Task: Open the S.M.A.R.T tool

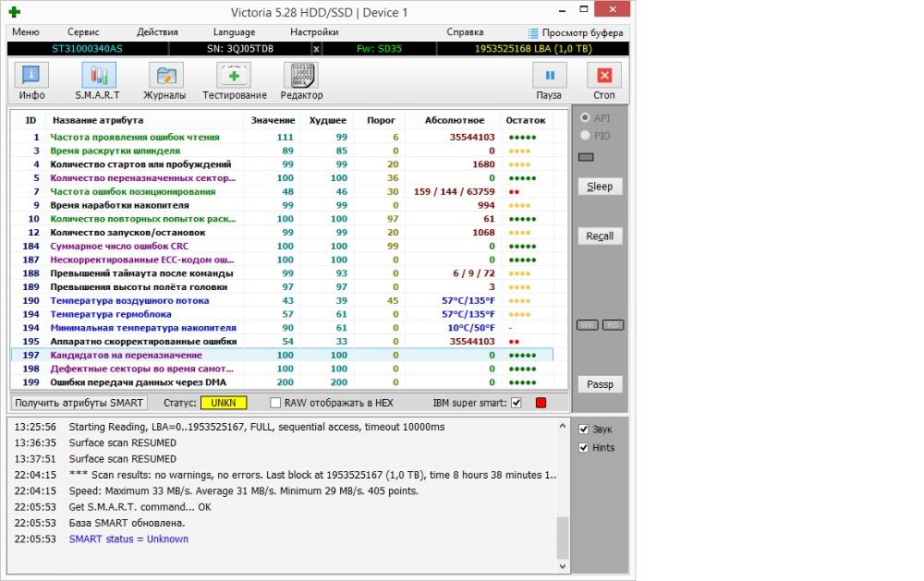Action: point(98,81)
